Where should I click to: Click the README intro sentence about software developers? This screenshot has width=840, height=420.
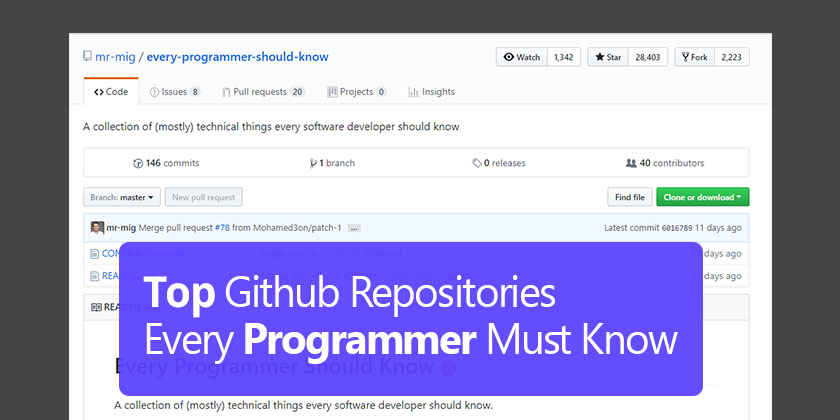tap(303, 404)
